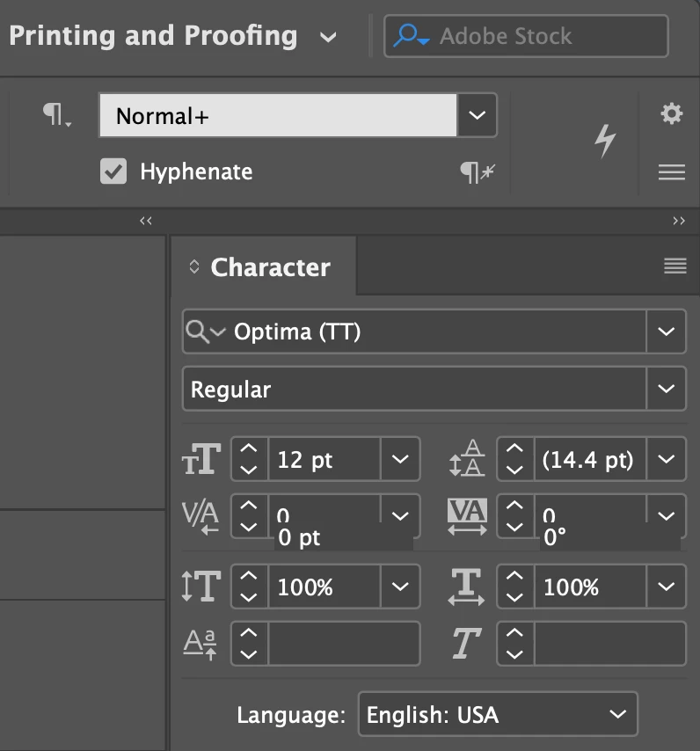Click the paragraph style icon
The image size is (700, 751).
click(x=58, y=115)
